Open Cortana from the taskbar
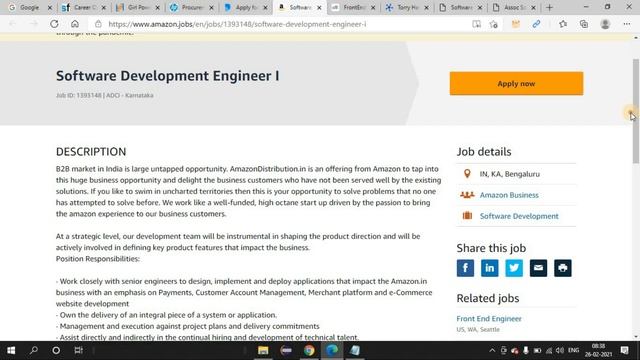The image size is (640, 360). (56, 350)
